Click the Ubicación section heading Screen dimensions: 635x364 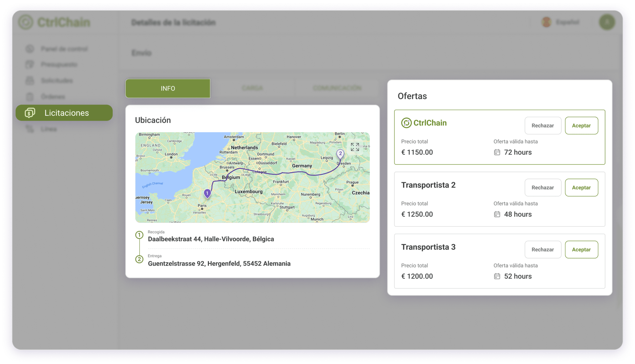pos(153,120)
